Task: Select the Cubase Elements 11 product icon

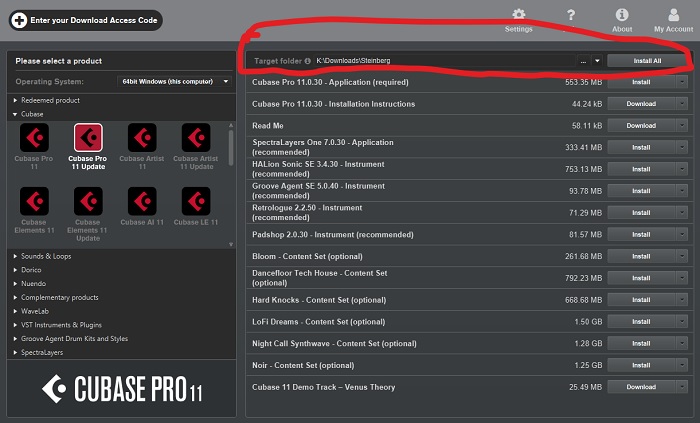Action: coord(34,201)
